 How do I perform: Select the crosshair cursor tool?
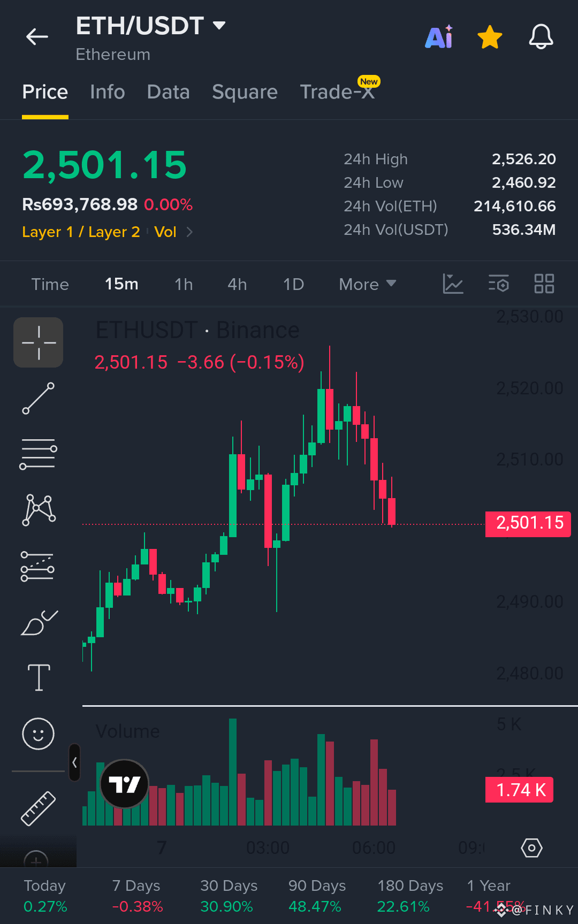click(x=39, y=342)
